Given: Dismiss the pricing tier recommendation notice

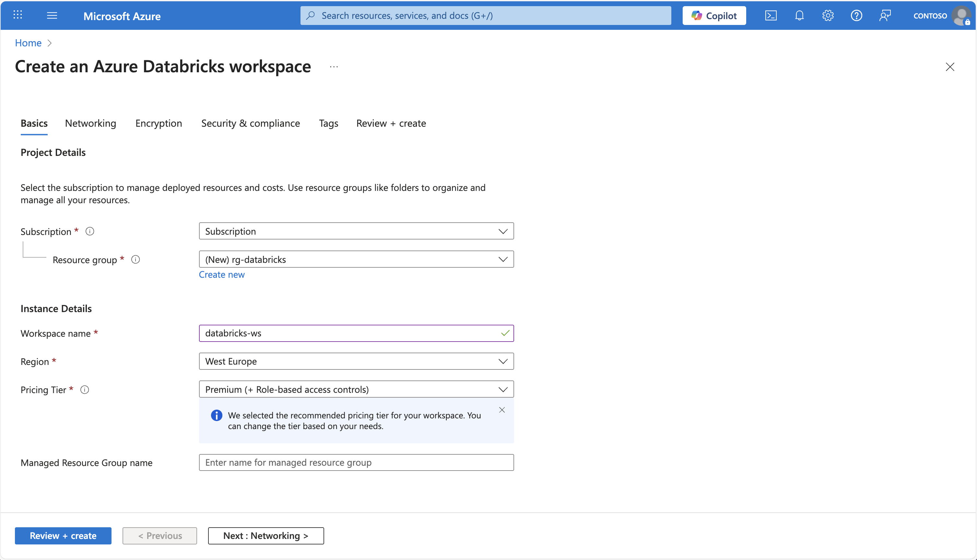Looking at the screenshot, I should click(x=501, y=410).
